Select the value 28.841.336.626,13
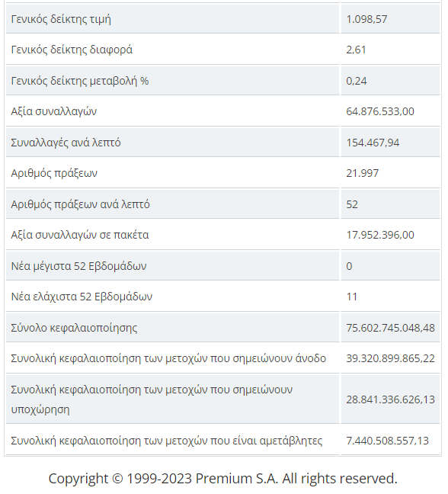Viewport: 448px width, 494px height. 390,399
